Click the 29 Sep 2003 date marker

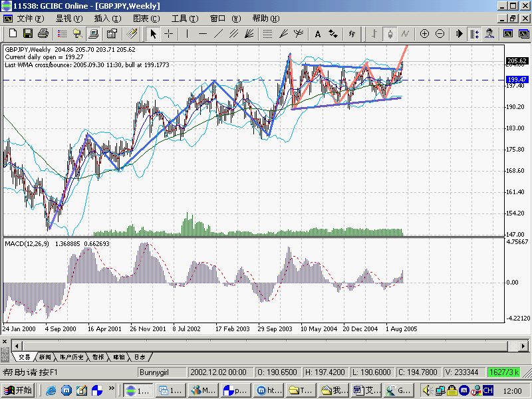click(x=275, y=329)
